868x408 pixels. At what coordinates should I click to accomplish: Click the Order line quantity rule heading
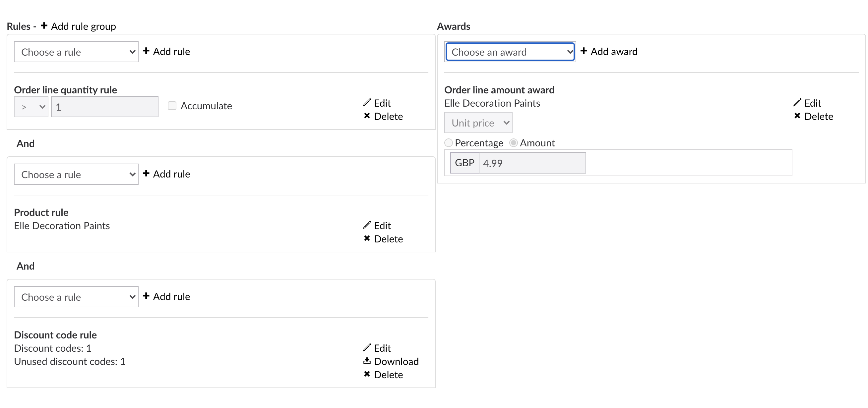(x=65, y=90)
